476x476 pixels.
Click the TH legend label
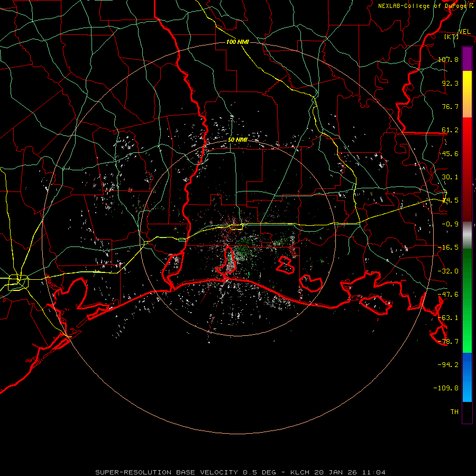(x=454, y=411)
